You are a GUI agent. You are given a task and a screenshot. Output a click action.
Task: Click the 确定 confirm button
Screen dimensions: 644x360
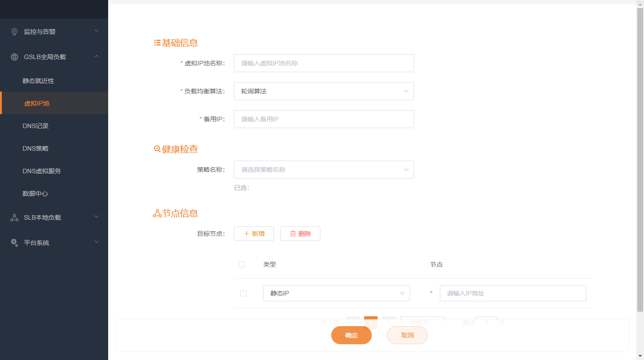coord(351,335)
